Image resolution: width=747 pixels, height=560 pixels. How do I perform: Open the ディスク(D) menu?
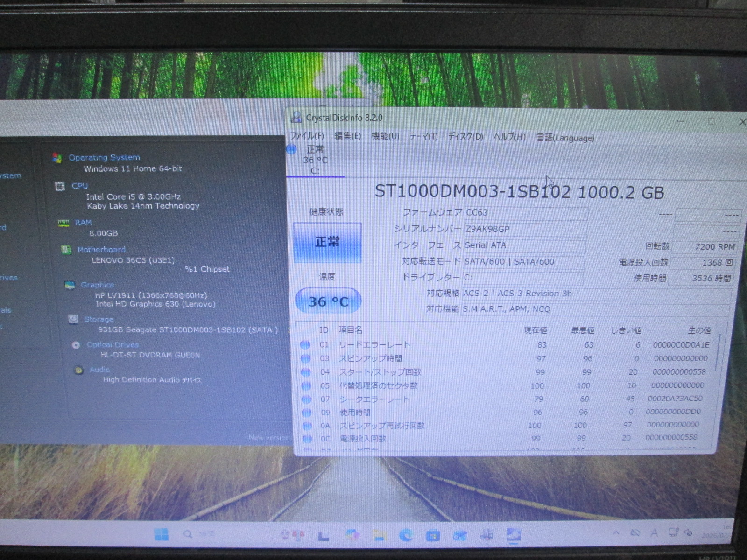[x=465, y=137]
